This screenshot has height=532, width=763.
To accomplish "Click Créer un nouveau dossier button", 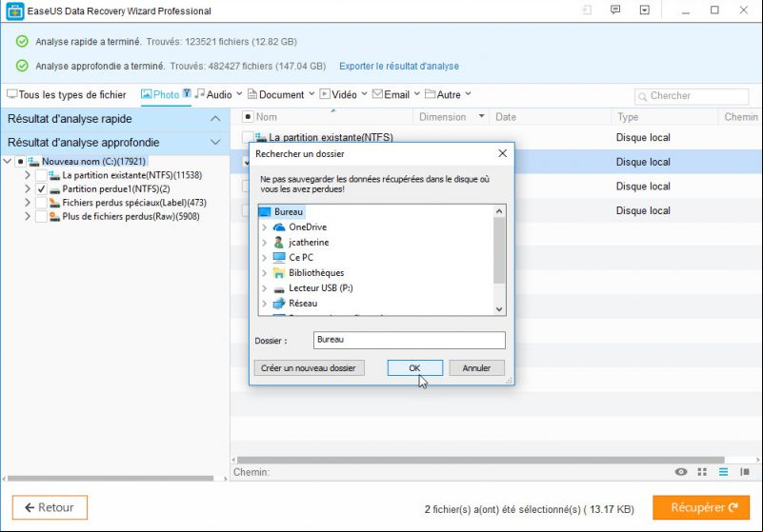I will 309,368.
